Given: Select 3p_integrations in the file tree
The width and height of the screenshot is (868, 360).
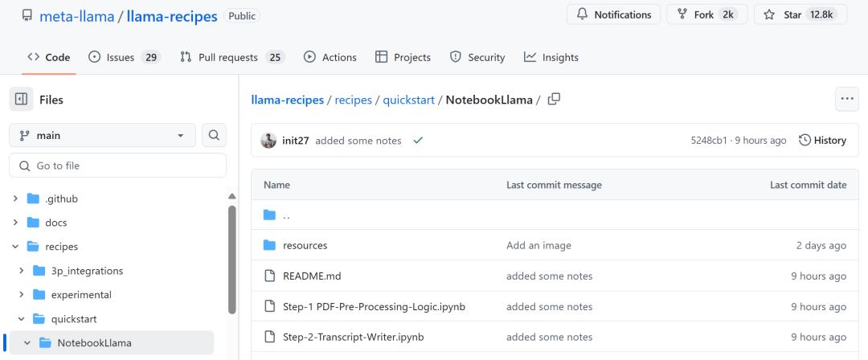Looking at the screenshot, I should (x=87, y=271).
